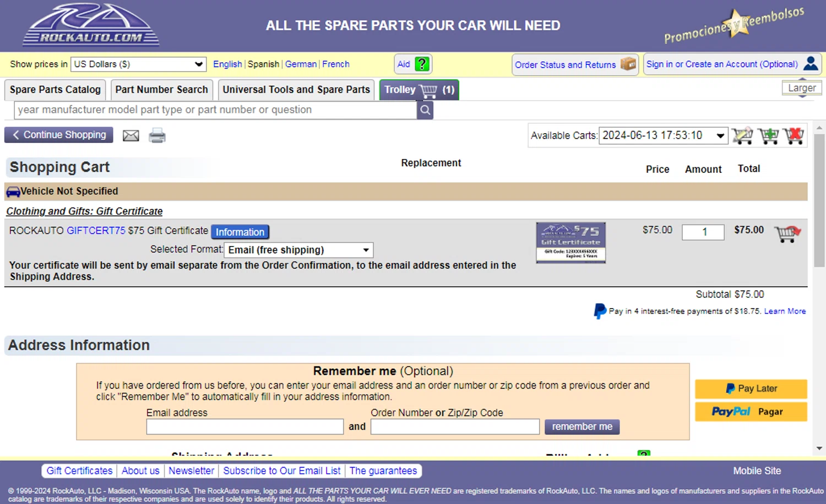The width and height of the screenshot is (826, 504).
Task: Click the Information button for the gift certificate
Action: [x=240, y=232]
